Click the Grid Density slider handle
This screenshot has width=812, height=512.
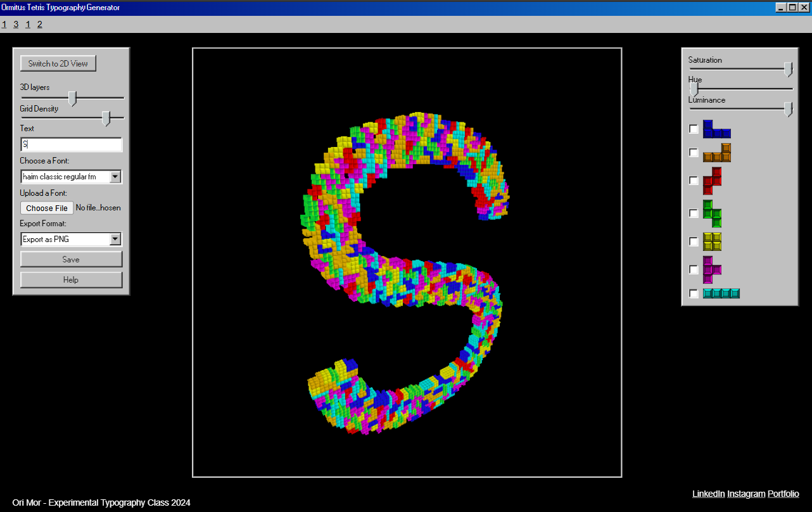[106, 118]
